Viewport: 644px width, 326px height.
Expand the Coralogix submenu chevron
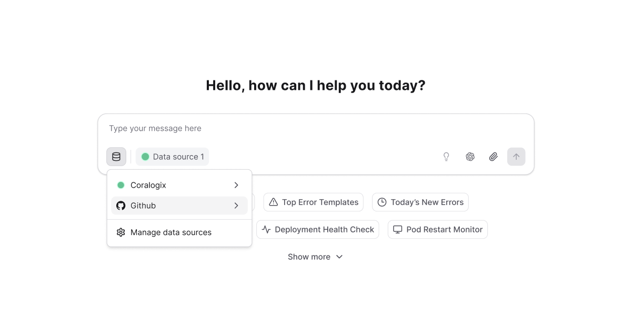click(x=236, y=185)
